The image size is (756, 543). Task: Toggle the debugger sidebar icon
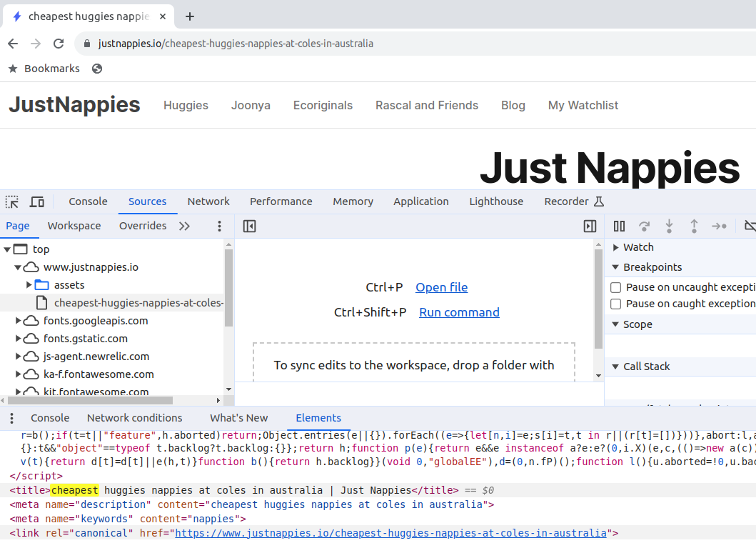[x=590, y=226]
